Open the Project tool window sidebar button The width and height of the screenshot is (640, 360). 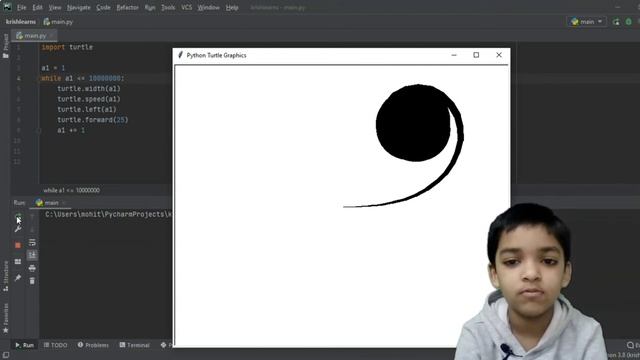coord(6,46)
